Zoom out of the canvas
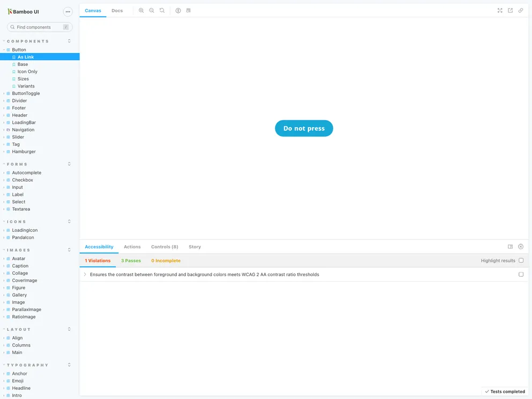Screen dimensions: 532x399 click(x=151, y=10)
